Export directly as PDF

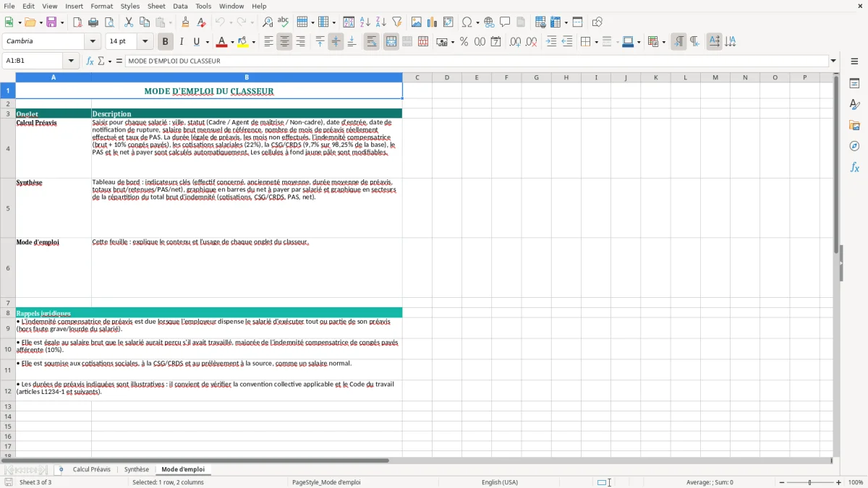click(x=77, y=22)
